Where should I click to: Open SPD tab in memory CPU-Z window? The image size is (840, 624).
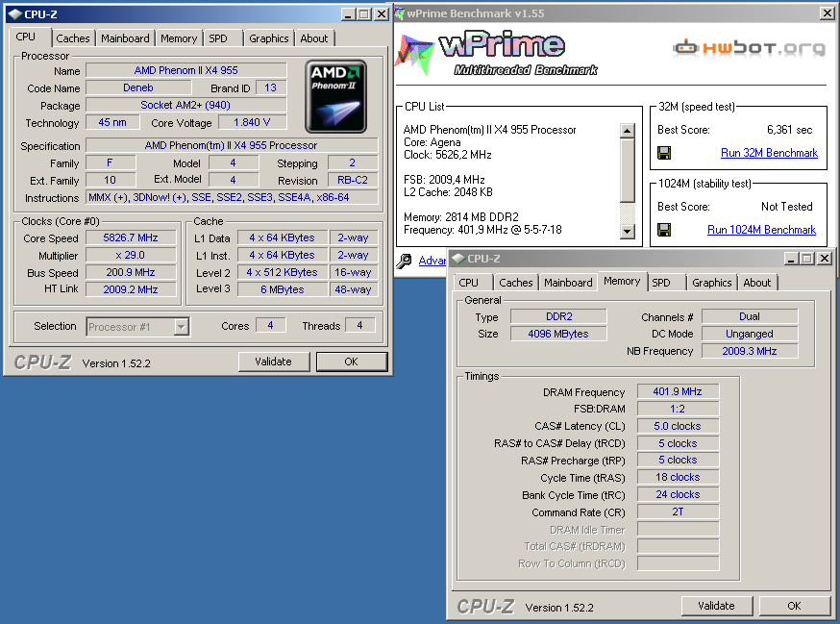point(661,283)
